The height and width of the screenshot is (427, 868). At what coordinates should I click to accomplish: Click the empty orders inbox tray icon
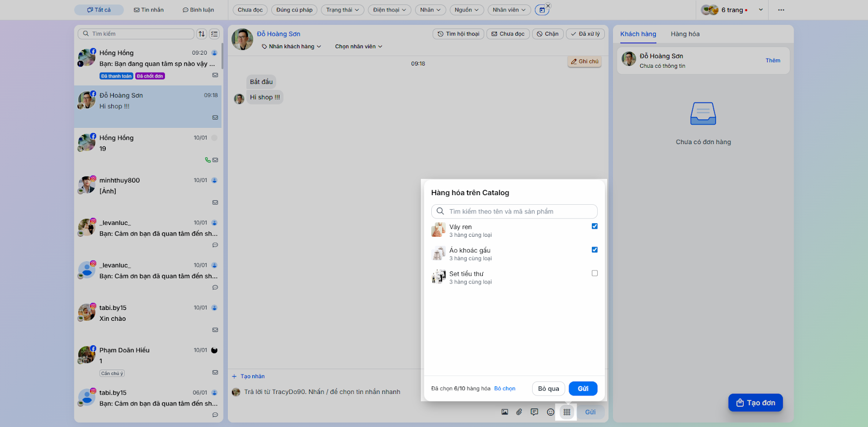[x=703, y=114]
